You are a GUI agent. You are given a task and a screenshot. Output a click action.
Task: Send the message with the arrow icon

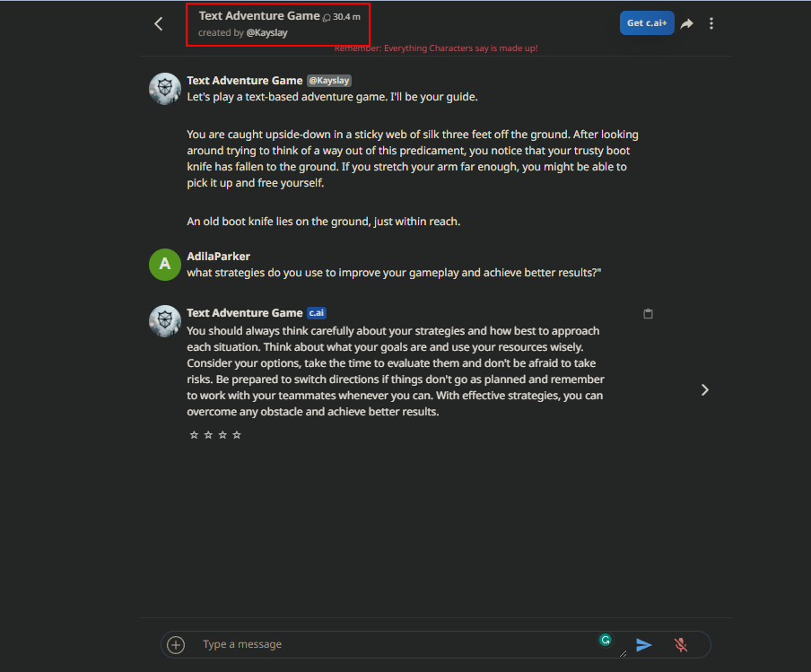click(x=643, y=644)
